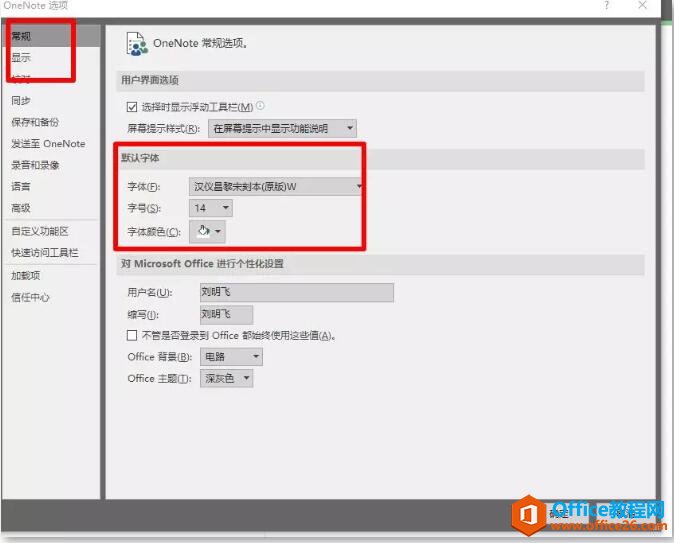This screenshot has height=543, width=674.
Task: Open the 字号 size dropdown showing 14
Action: tap(211, 208)
